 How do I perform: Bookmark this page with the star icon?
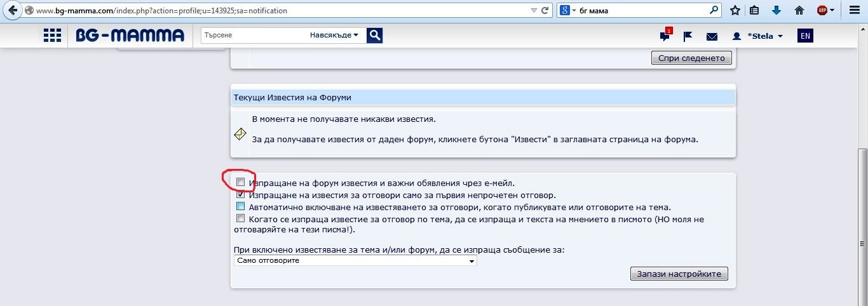pos(735,10)
